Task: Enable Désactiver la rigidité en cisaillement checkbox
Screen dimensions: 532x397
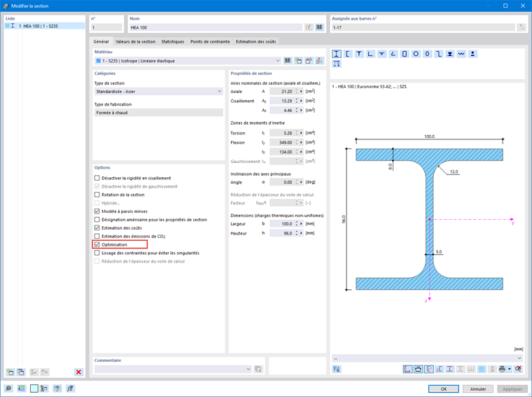Action: click(x=97, y=178)
